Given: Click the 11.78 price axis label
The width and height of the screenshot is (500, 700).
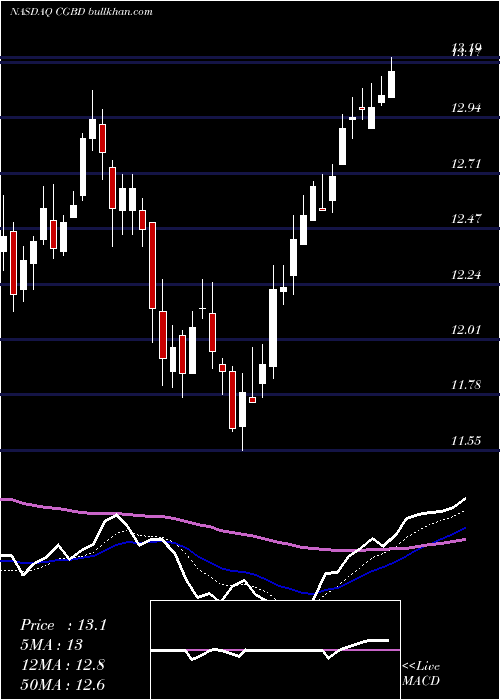Looking at the screenshot, I should click(467, 385).
